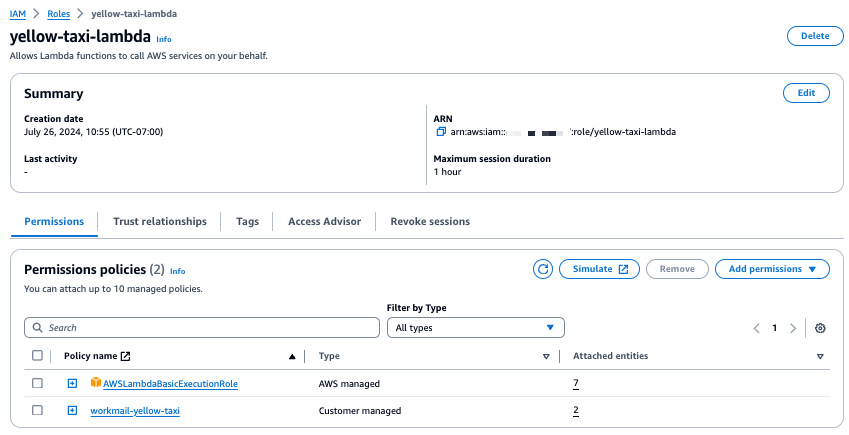Image resolution: width=849 pixels, height=435 pixels.
Task: Refresh the permissions policies list
Action: 543,269
